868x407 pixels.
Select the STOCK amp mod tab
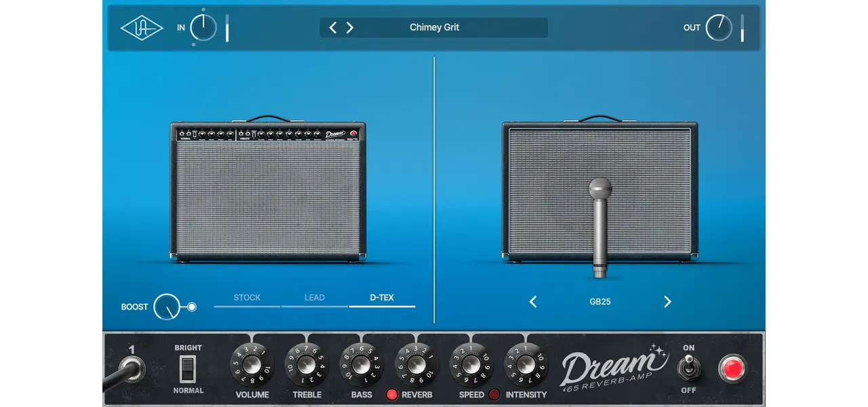pos(247,298)
